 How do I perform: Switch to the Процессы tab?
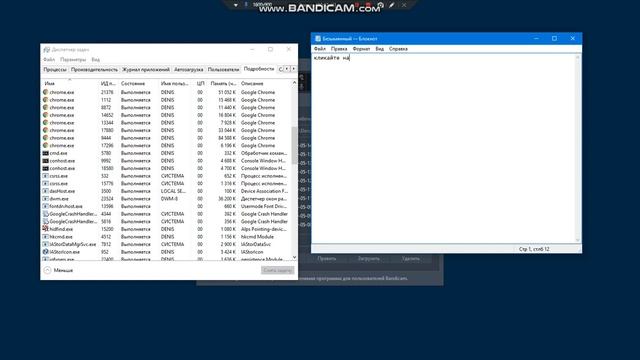[55, 70]
